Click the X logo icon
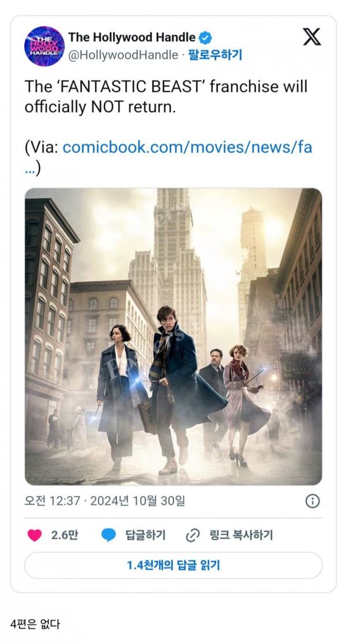The image size is (346, 644). (x=312, y=37)
